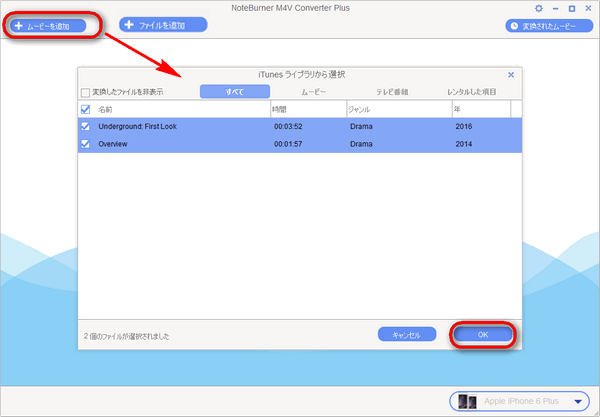Viewport: 600px width, 417px height.
Task: Open Apple iPhone 6 Plus output dropdown
Action: tap(520, 401)
